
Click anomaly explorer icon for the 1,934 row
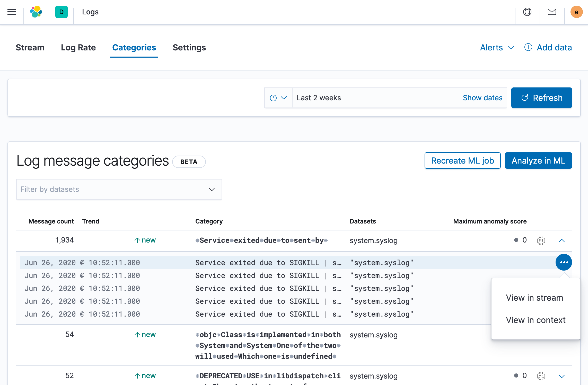pos(541,240)
